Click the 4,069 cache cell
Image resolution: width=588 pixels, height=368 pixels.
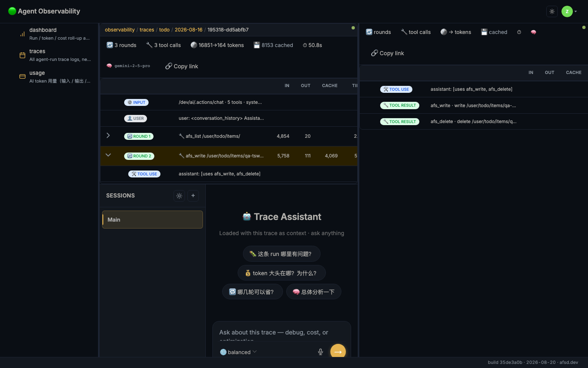coord(331,156)
